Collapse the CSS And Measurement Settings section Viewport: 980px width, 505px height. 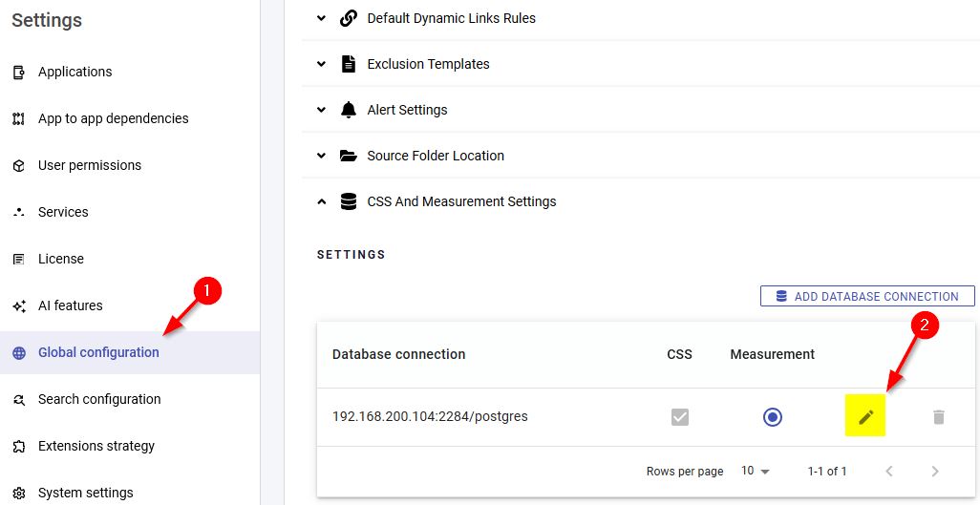[x=322, y=201]
